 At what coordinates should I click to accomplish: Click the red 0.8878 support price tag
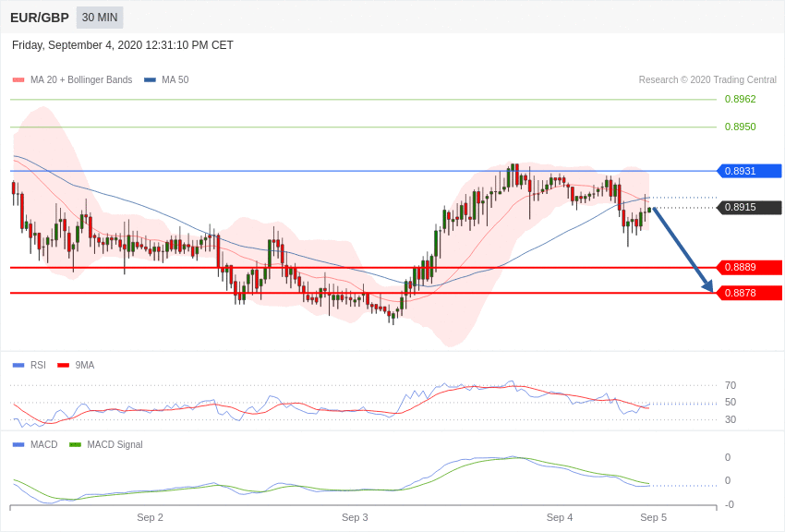click(750, 293)
